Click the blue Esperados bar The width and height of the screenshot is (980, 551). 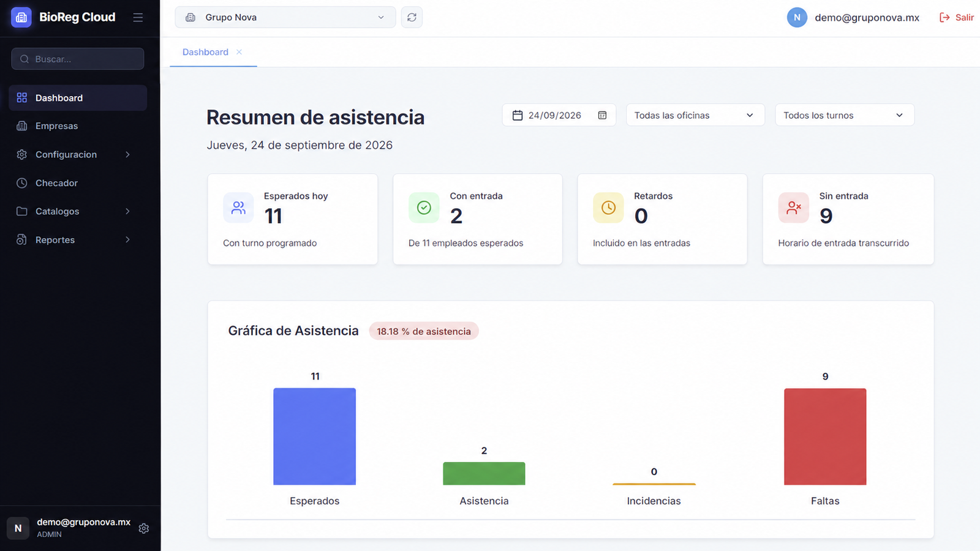315,437
